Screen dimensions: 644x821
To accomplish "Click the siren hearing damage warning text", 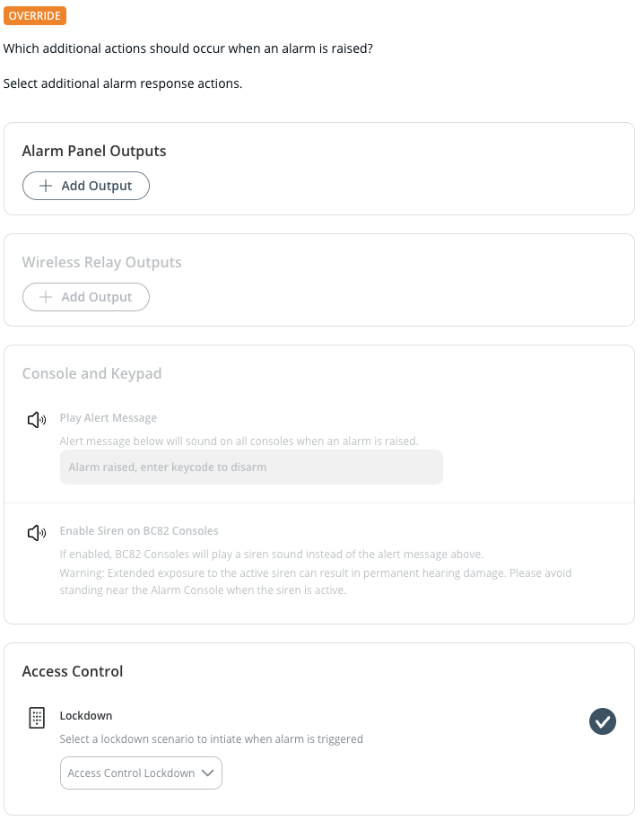I will (314, 581).
